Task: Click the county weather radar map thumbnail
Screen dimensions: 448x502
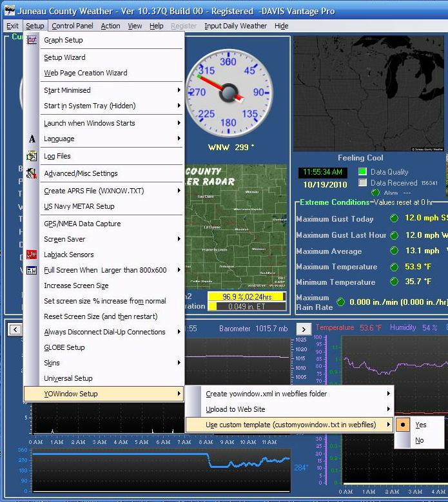Action: tap(237, 226)
